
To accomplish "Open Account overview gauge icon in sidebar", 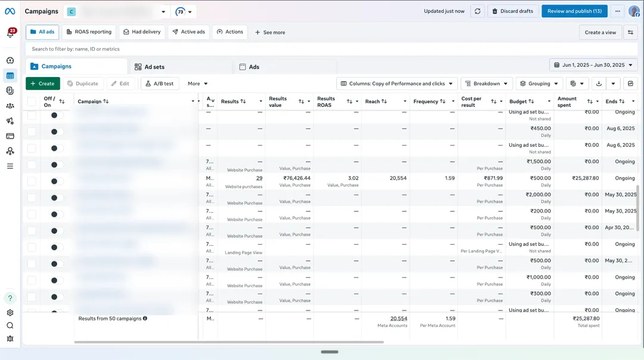I will point(10,60).
